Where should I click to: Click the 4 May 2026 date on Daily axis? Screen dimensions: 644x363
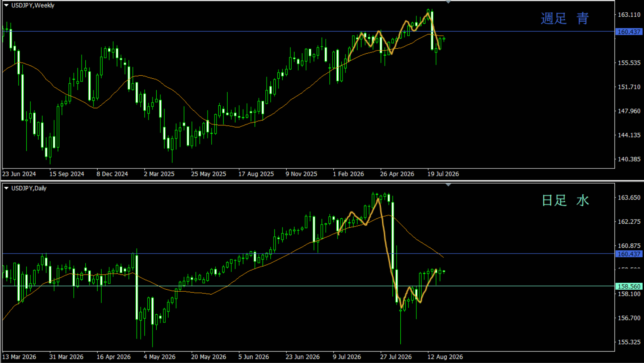pyautogui.click(x=160, y=357)
